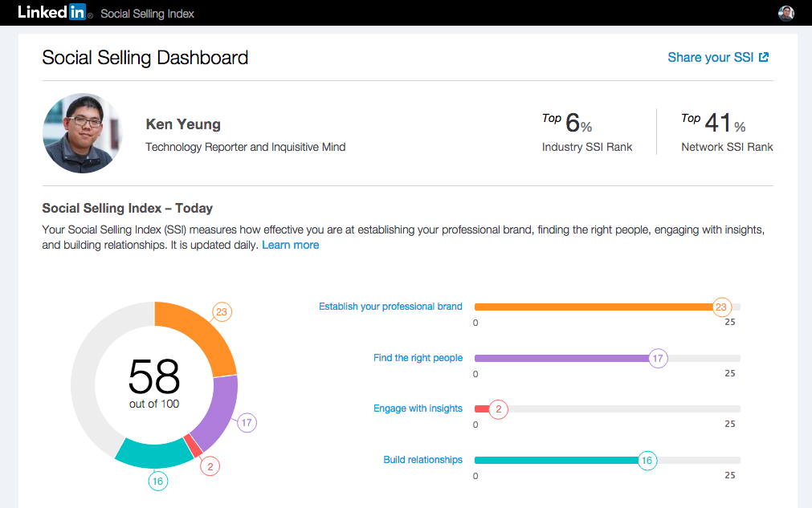Click the Industry SSI Rank label
This screenshot has height=508, width=812.
pyautogui.click(x=587, y=147)
